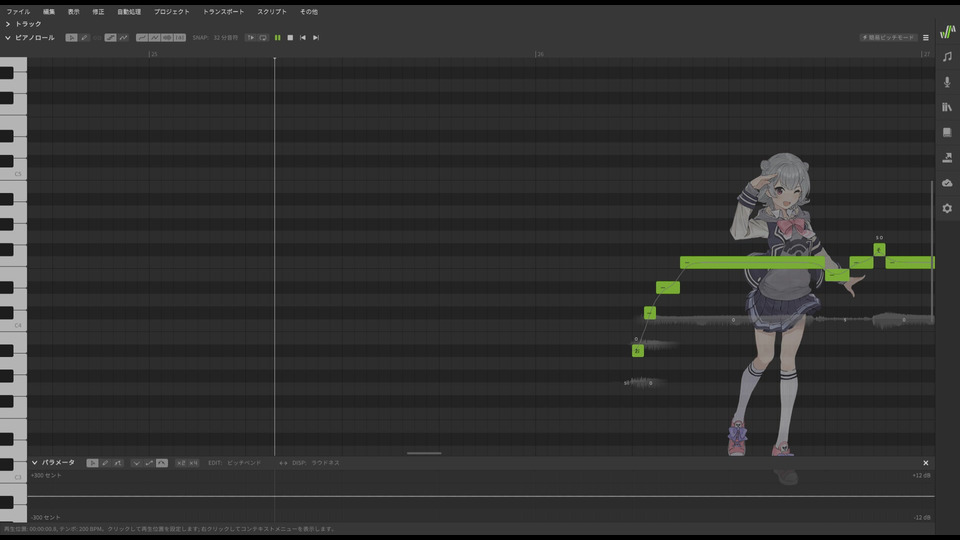Open the voice microphone panel

click(x=947, y=82)
